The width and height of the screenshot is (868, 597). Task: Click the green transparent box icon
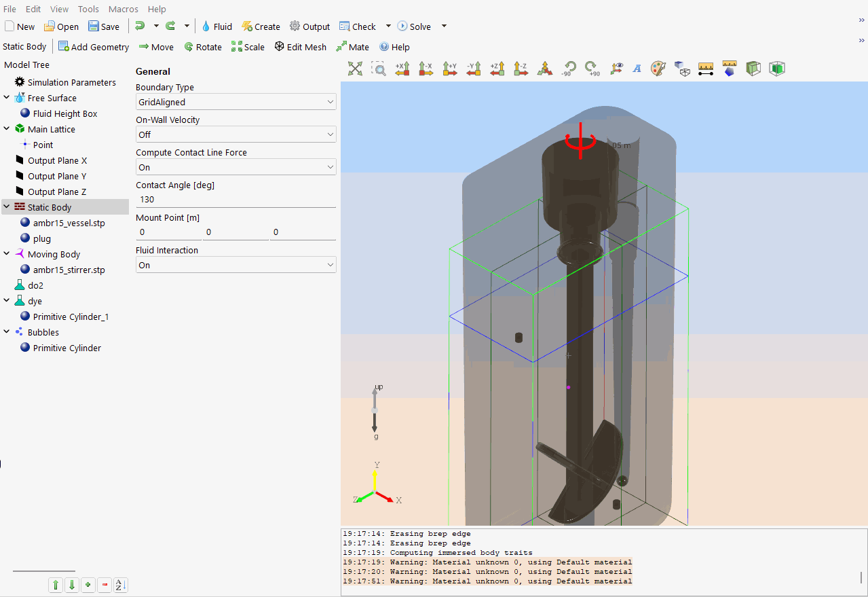point(753,68)
